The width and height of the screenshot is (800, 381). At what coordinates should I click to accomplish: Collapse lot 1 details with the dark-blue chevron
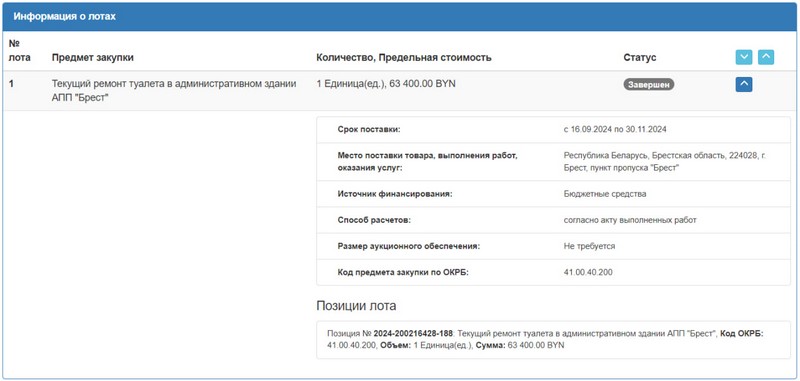click(744, 84)
